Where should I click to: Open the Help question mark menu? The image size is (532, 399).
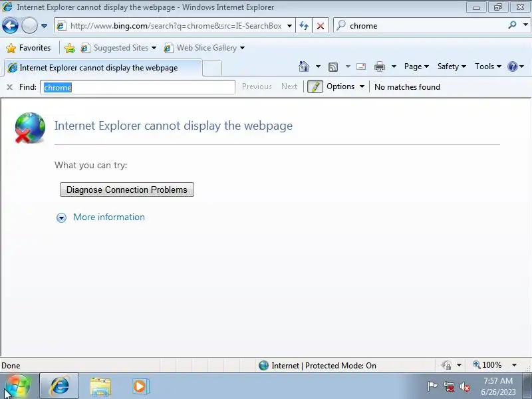click(515, 66)
